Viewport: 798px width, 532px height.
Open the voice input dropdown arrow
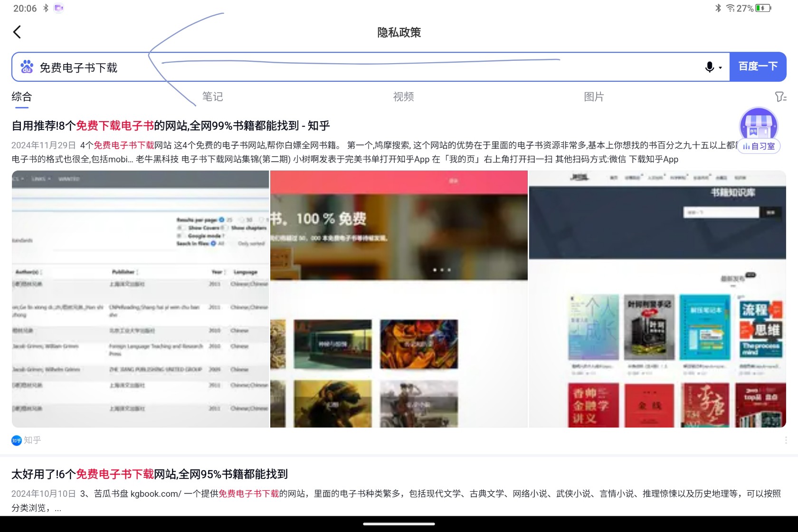pyautogui.click(x=720, y=68)
